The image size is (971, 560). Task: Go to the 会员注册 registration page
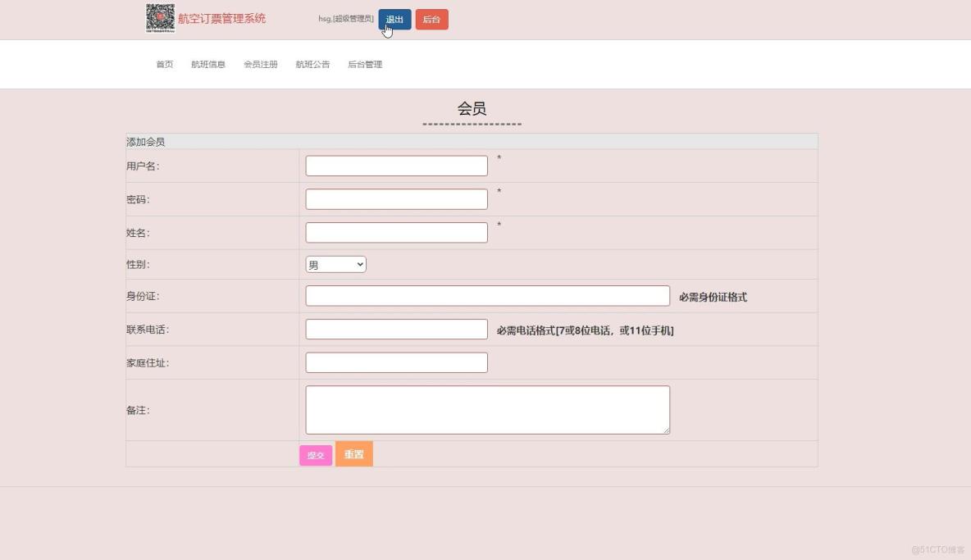[x=262, y=64]
